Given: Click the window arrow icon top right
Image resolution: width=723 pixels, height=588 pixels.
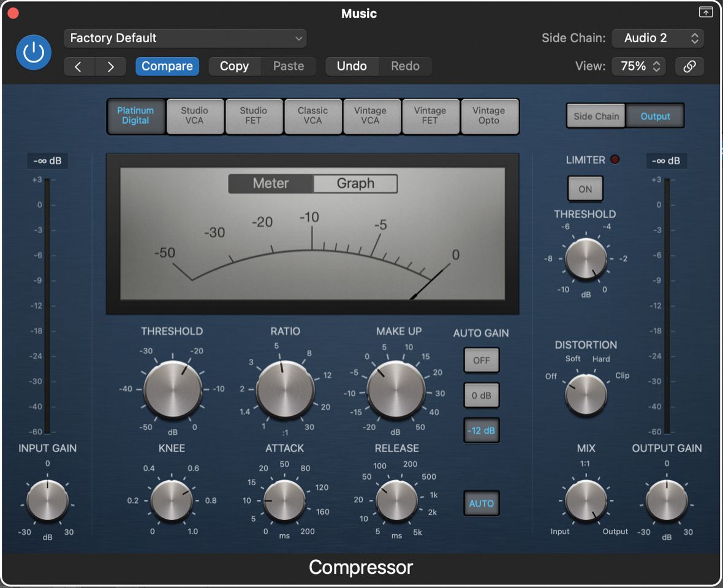Looking at the screenshot, I should click(705, 12).
